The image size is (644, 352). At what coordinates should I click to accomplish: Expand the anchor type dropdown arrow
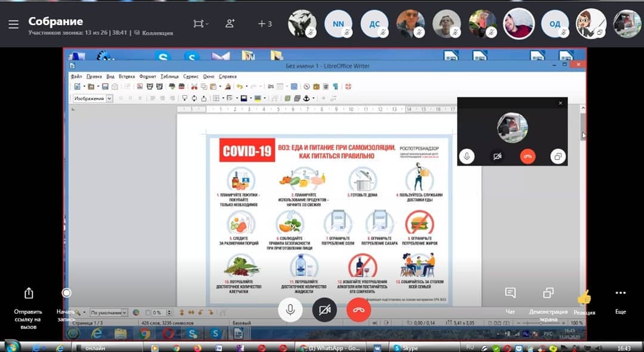314,98
